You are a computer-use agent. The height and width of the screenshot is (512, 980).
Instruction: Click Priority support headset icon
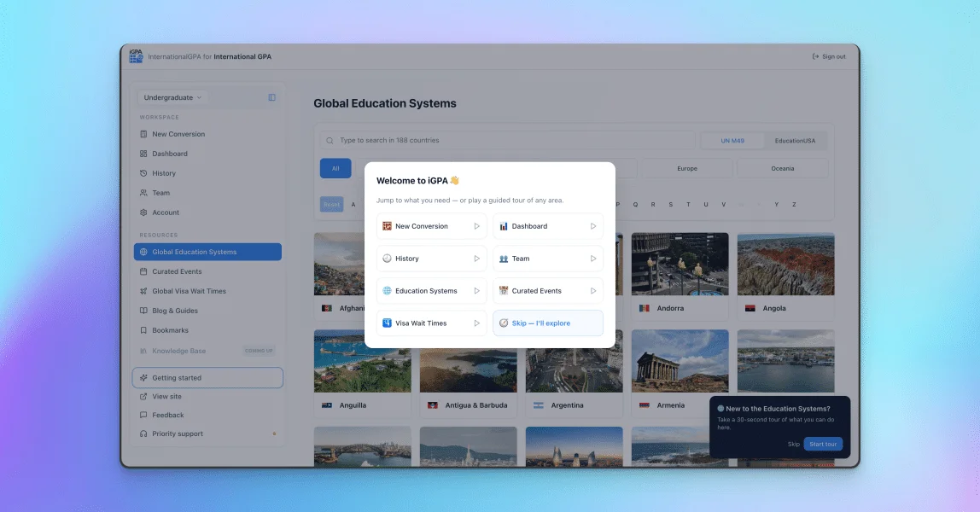[x=143, y=434]
